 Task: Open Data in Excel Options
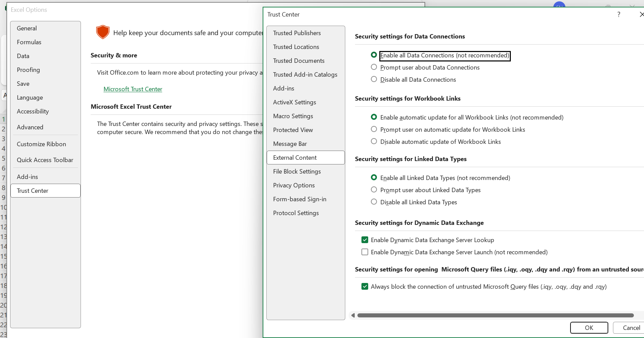46,56
